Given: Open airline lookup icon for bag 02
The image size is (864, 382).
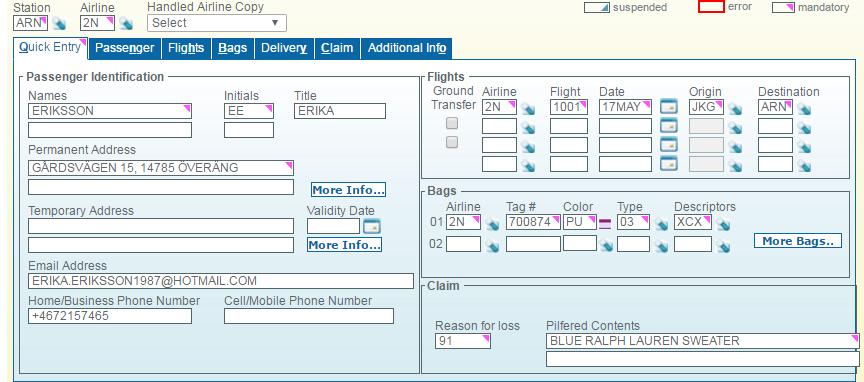Looking at the screenshot, I should [x=493, y=246].
